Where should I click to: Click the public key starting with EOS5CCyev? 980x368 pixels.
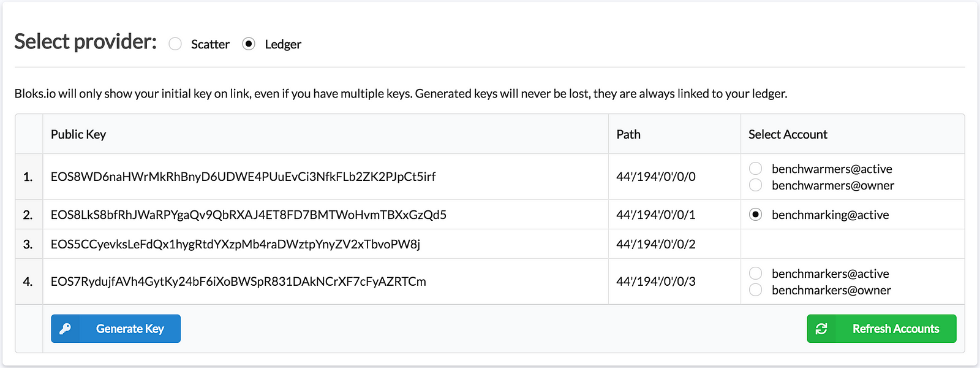click(235, 244)
